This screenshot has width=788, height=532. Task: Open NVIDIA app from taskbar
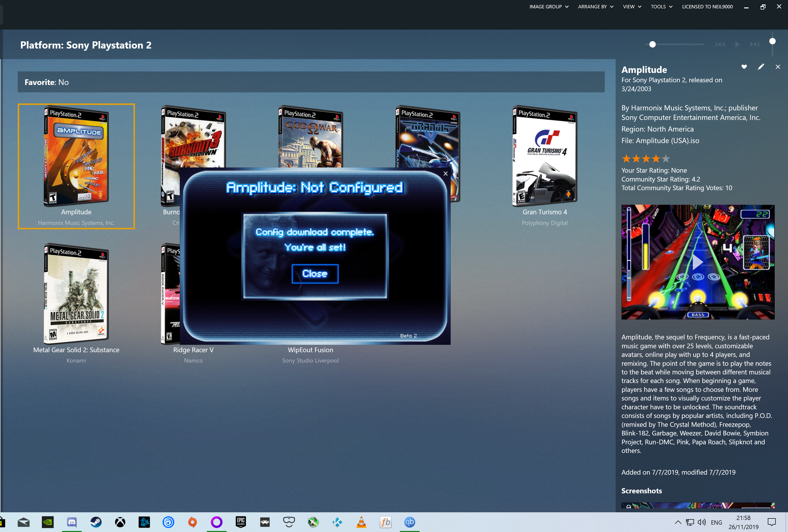[48, 522]
